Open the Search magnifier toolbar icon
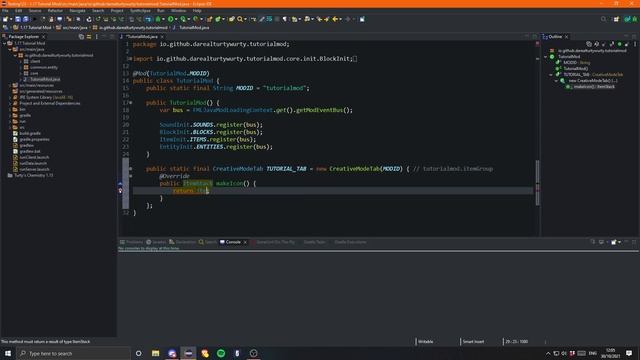Screen dimensions: 640x360 coord(240,19)
